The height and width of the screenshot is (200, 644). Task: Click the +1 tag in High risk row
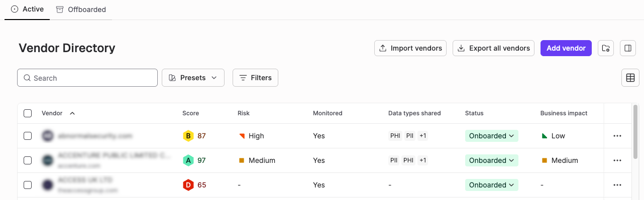pyautogui.click(x=422, y=136)
